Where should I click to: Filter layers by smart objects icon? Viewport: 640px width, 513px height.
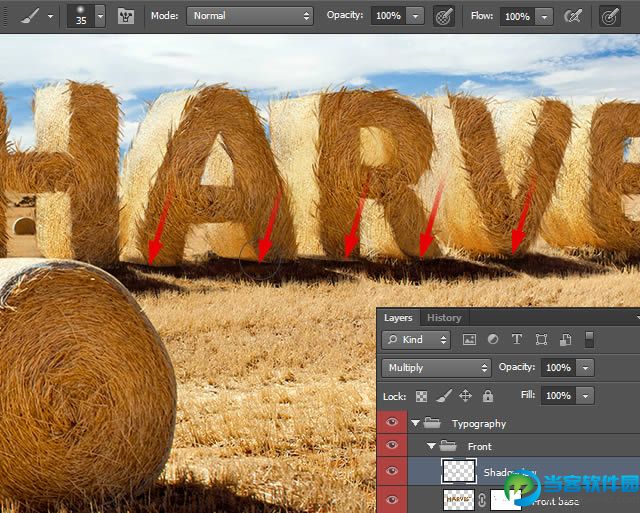(x=565, y=340)
